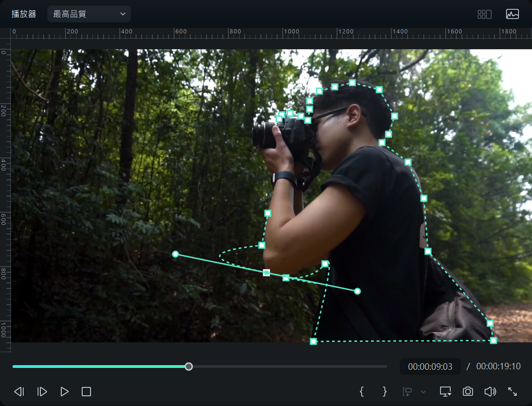Set mark in with the left brace icon
532x406 pixels.
(x=362, y=392)
